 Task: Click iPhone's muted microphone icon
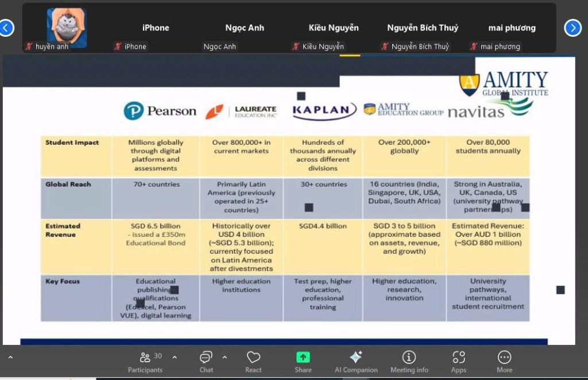click(x=118, y=47)
